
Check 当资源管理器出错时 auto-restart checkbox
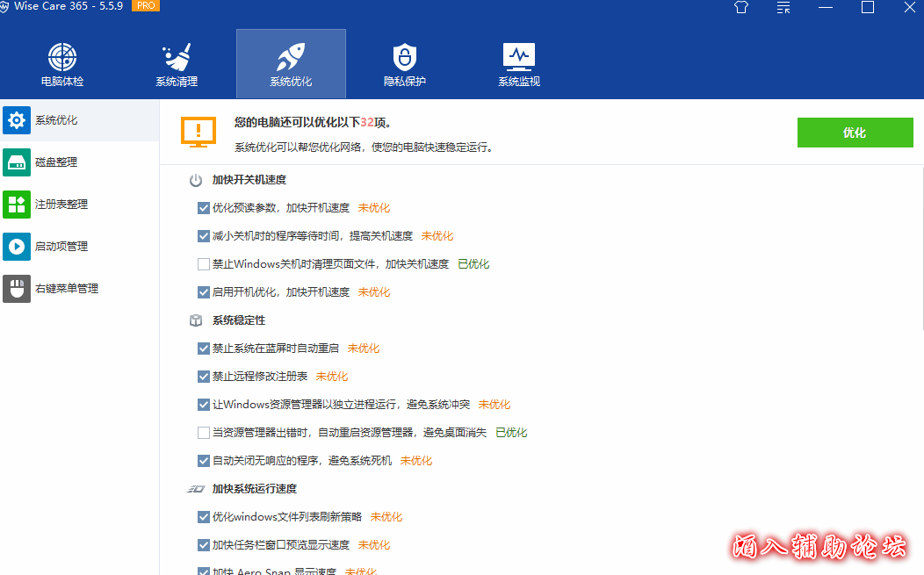pyautogui.click(x=204, y=433)
